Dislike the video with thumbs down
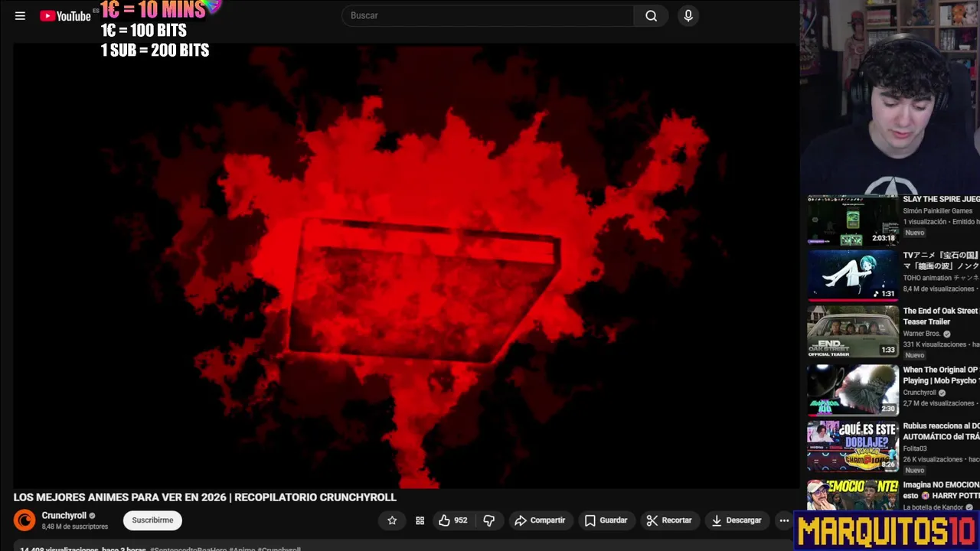 [x=489, y=520]
